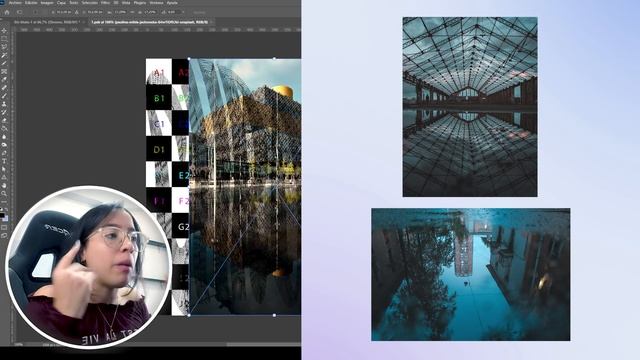Click the top-center transform handle
Viewport: 640px width, 360px height.
[274, 59]
